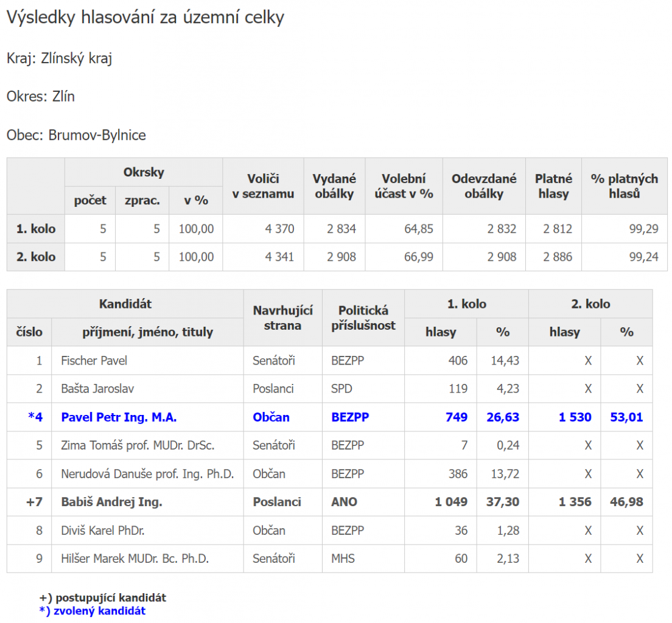The width and height of the screenshot is (672, 623).
Task: Click the 'Výsledky hlasování za územní celky' heading
Action: [145, 18]
